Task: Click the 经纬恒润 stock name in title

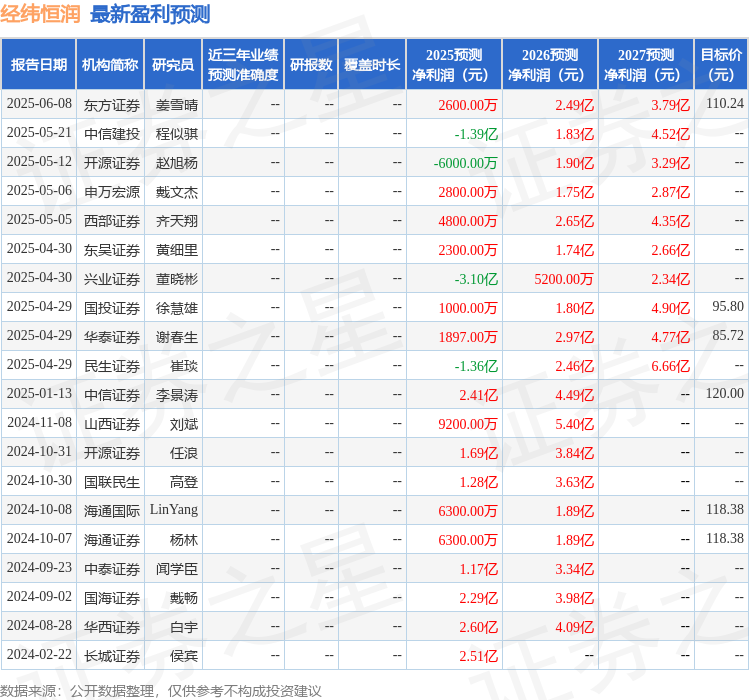Action: [42, 14]
